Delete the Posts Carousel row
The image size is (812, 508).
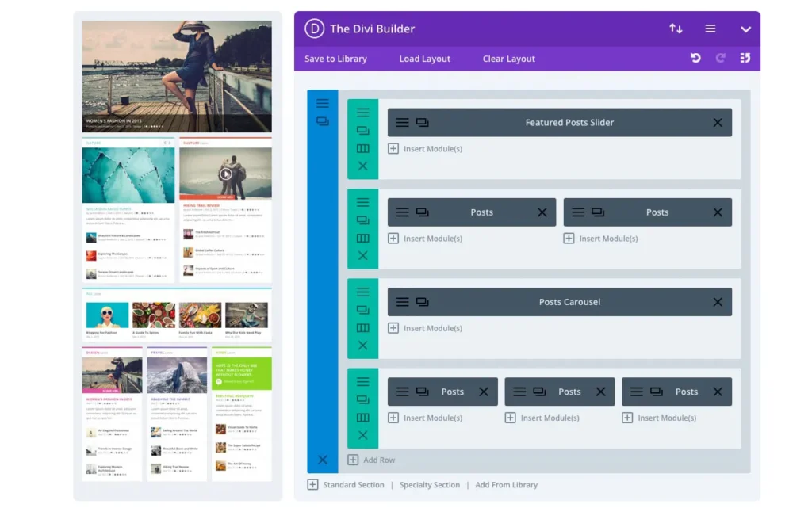coord(362,345)
